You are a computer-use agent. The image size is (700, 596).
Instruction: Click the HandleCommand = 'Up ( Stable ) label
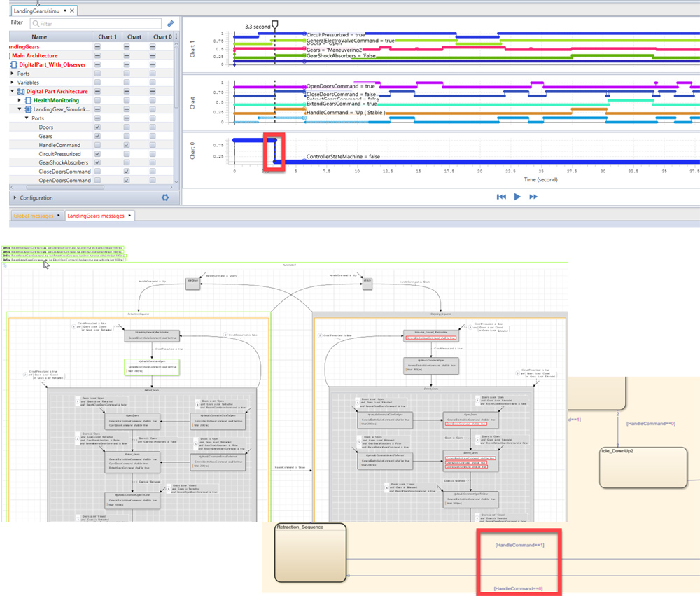(x=346, y=113)
